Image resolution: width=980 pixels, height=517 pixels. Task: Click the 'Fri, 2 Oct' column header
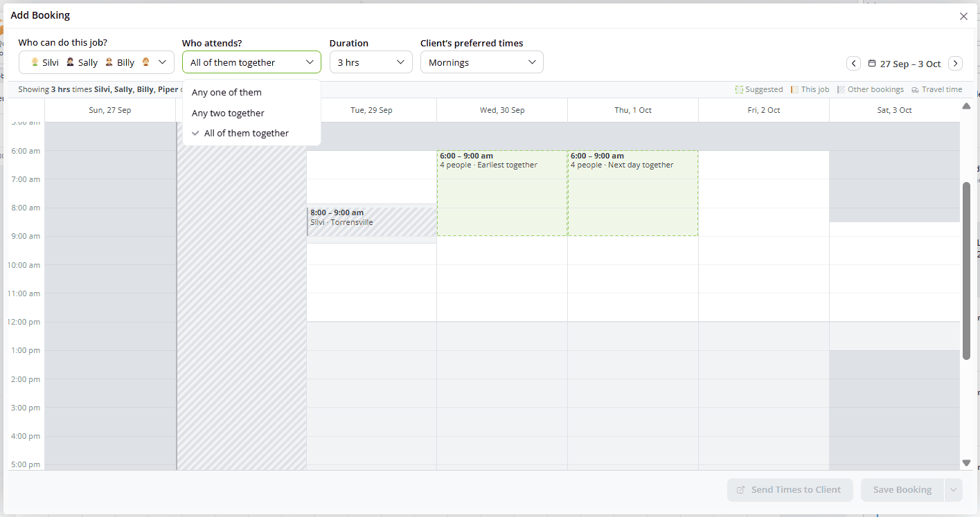coord(764,110)
